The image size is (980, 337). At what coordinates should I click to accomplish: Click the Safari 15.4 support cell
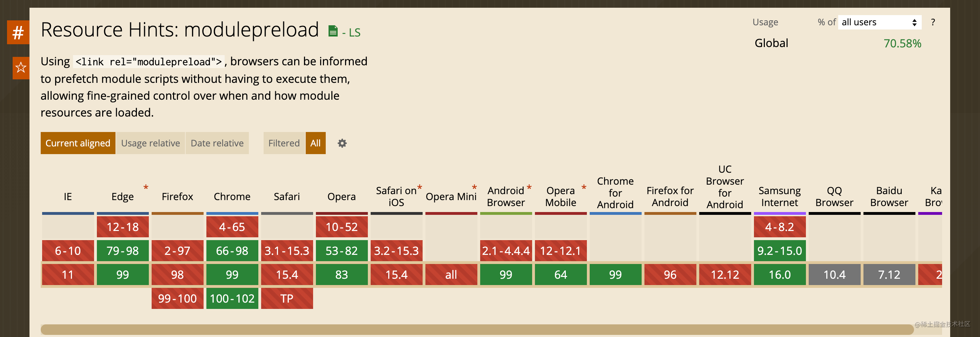[x=287, y=275]
